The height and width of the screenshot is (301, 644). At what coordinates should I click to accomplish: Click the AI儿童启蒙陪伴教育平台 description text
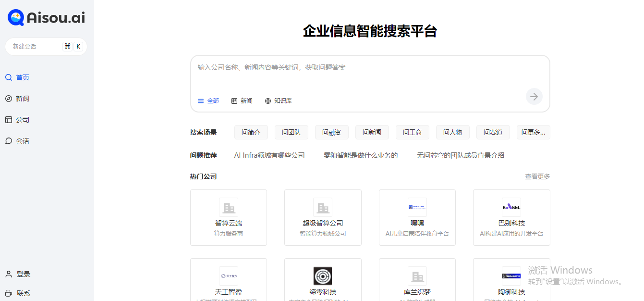point(417,234)
